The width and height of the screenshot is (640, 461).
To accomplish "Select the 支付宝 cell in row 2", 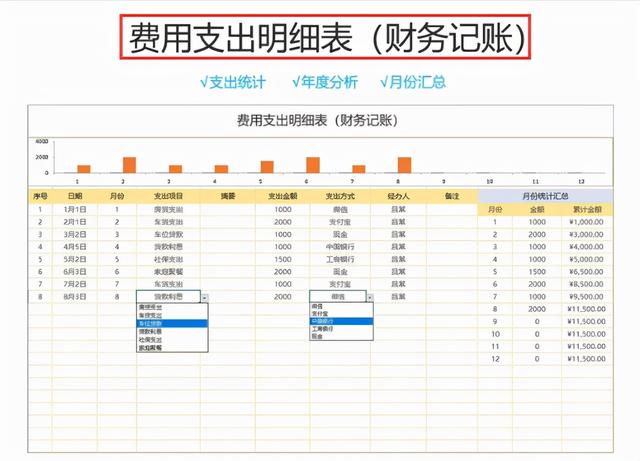I will click(340, 222).
